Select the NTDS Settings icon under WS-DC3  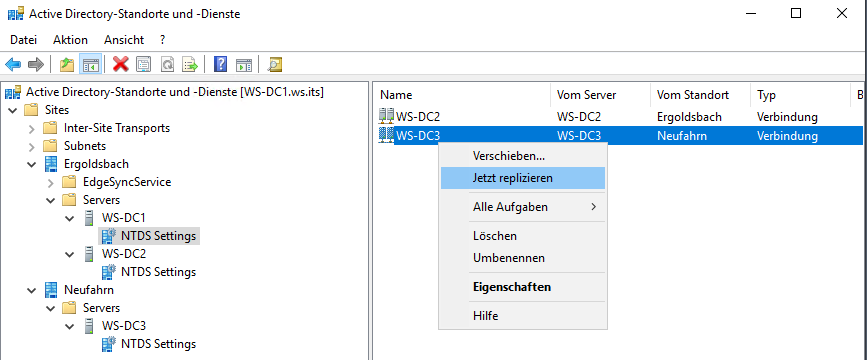coord(109,343)
